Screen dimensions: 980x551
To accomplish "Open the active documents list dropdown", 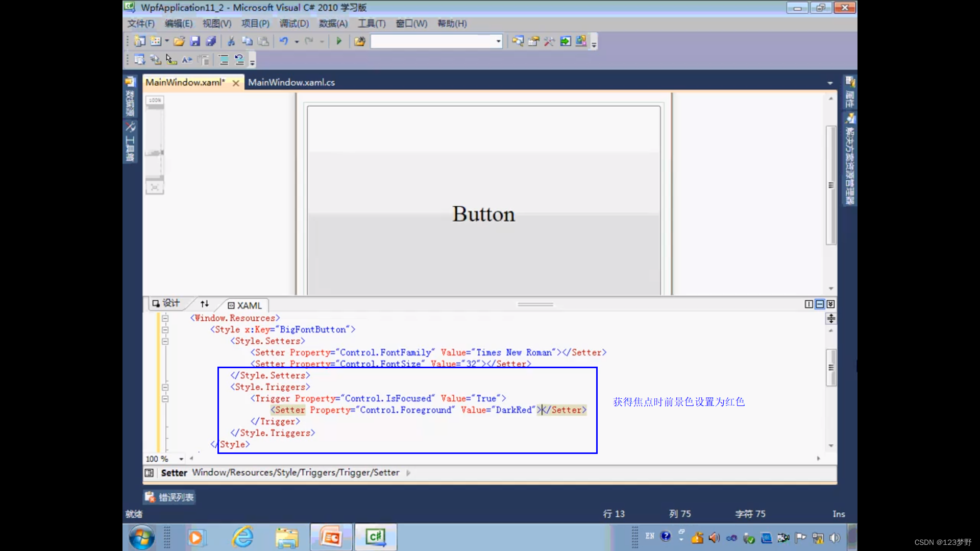I will coord(830,83).
